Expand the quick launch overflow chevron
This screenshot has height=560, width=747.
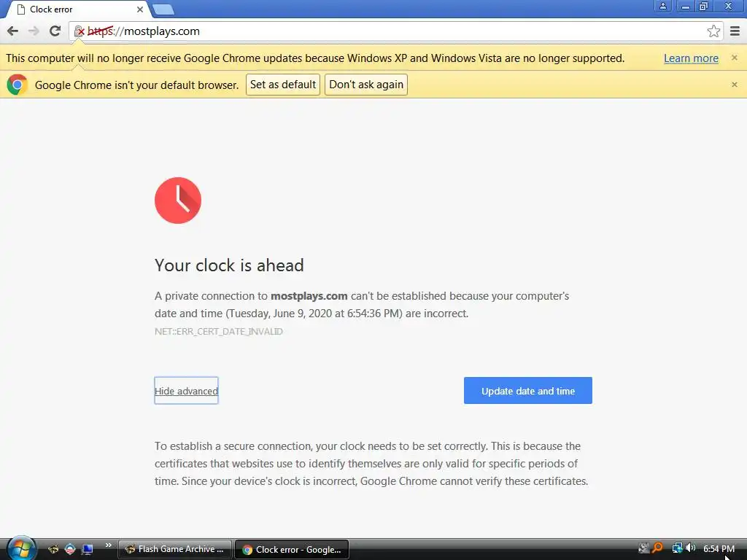click(x=109, y=545)
